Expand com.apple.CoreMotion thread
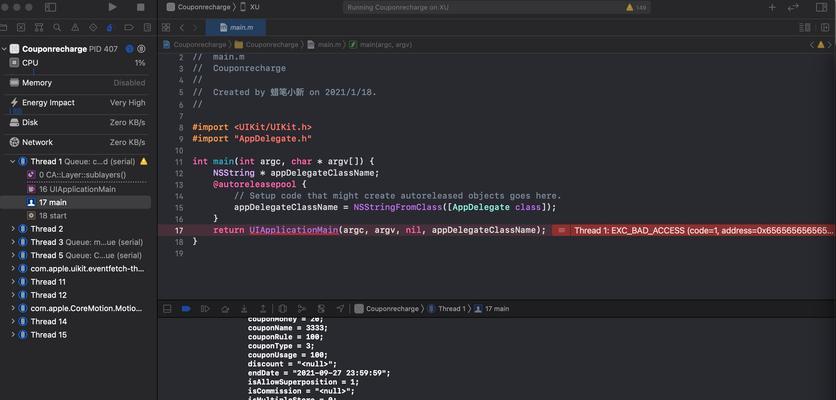This screenshot has height=400, width=836. (13, 308)
